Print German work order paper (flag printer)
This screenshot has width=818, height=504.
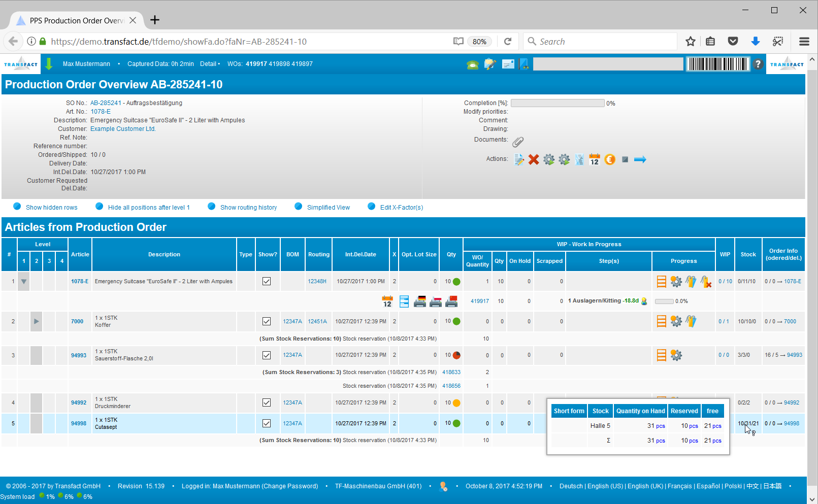point(420,301)
